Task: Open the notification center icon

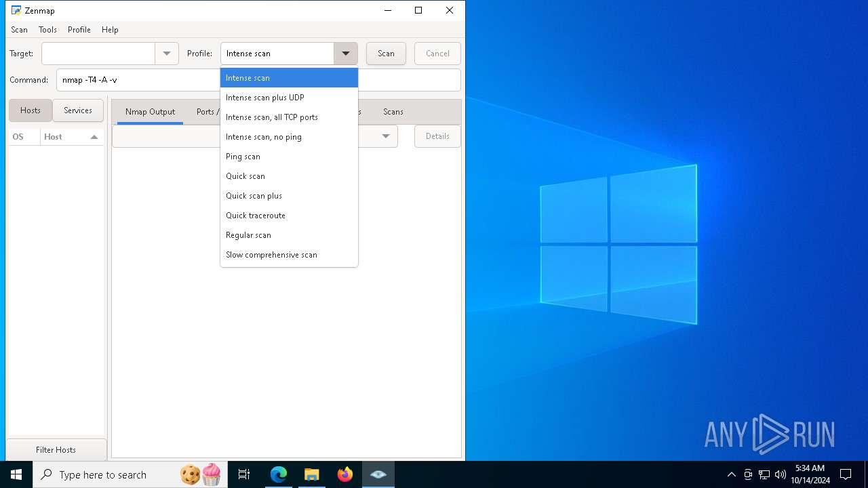Action: pos(846,474)
